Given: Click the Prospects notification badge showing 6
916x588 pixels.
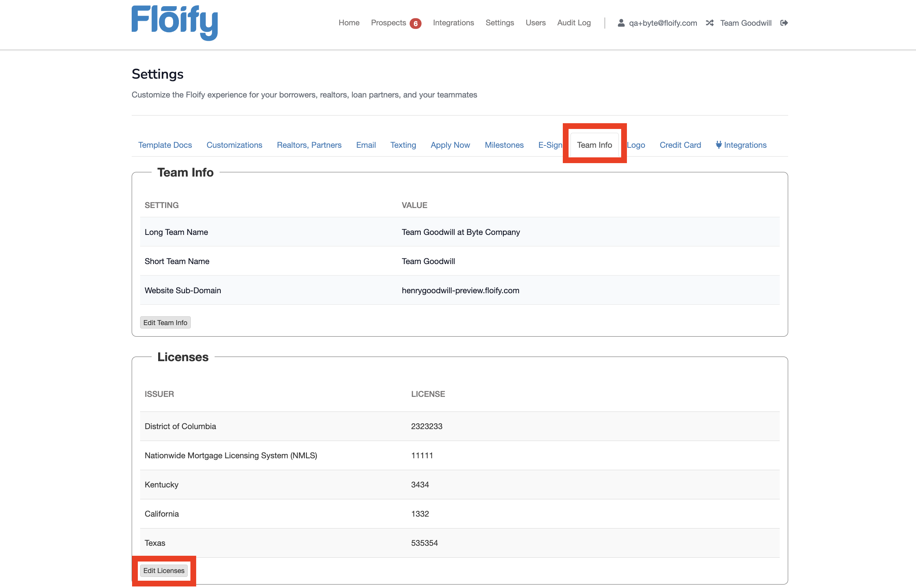Looking at the screenshot, I should pos(416,23).
